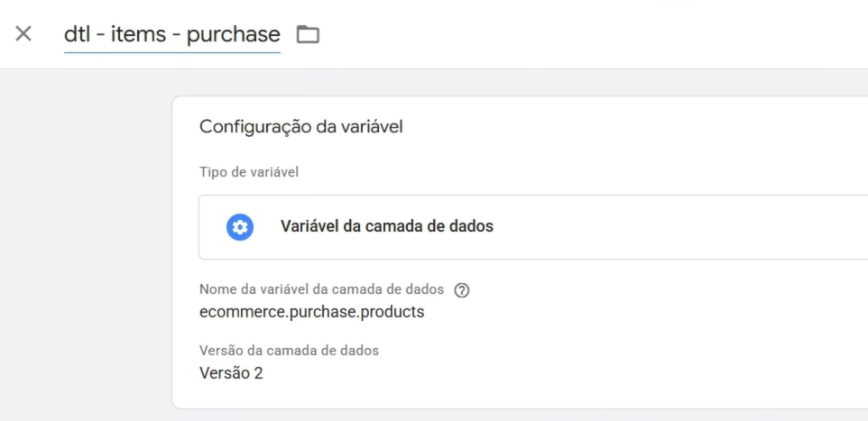Click the Versão 2 value
The image size is (868, 421).
click(231, 373)
